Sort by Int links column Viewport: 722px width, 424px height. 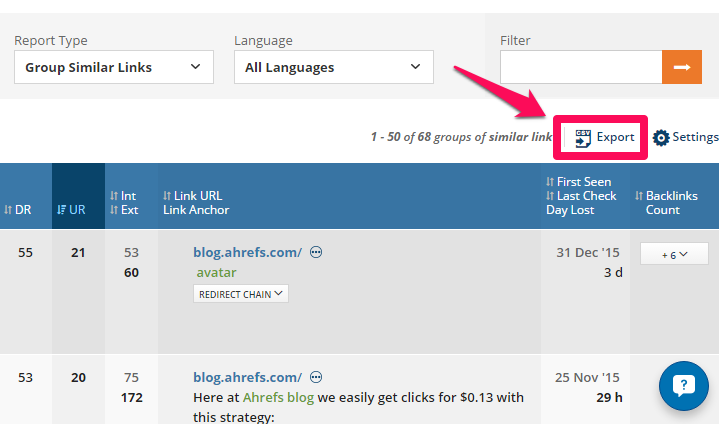[x=123, y=196]
